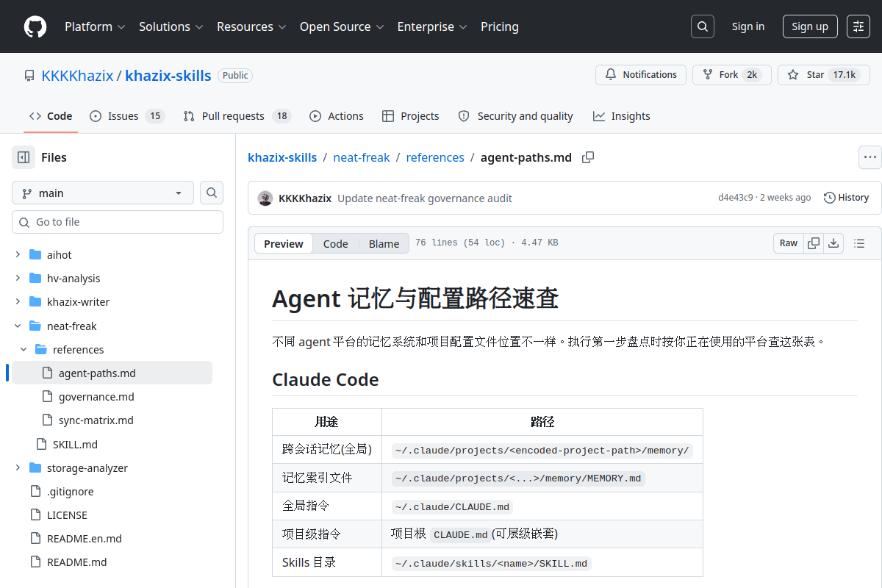Open aihot folder icon
Viewport: 882px width, 588px height.
pyautogui.click(x=35, y=255)
